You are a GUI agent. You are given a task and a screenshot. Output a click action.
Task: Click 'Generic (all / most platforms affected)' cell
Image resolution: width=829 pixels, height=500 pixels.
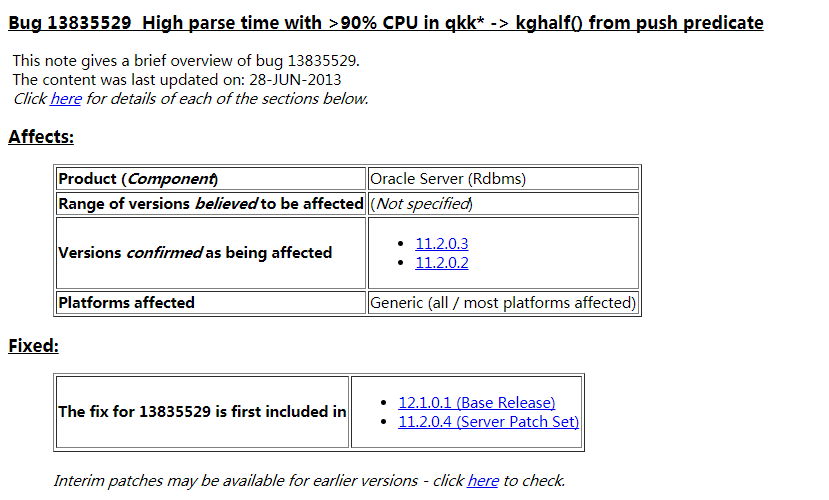click(502, 302)
